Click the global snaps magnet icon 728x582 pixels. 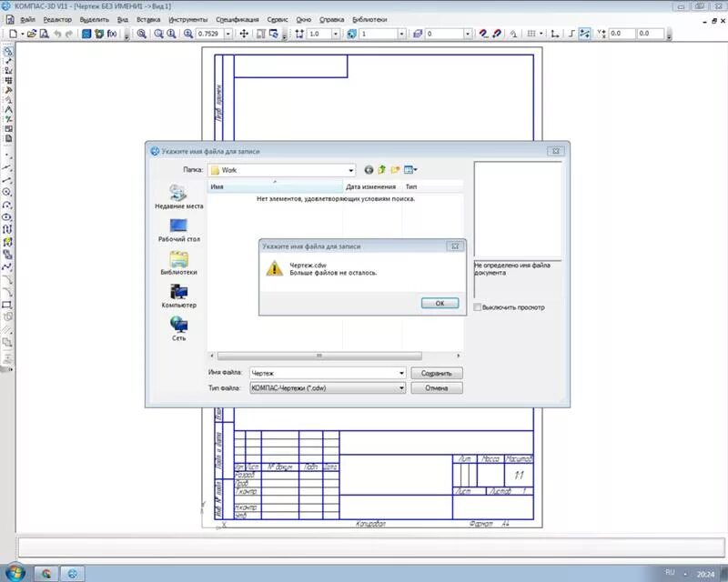pyautogui.click(x=483, y=34)
